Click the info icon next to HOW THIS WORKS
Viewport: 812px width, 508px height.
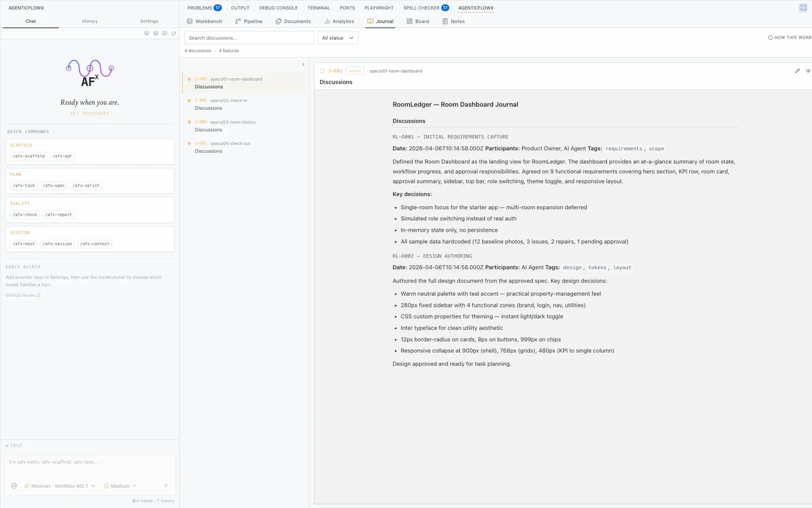(770, 38)
